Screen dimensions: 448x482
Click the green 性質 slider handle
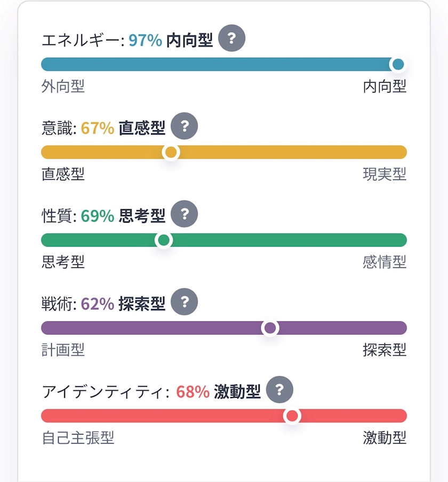point(164,240)
